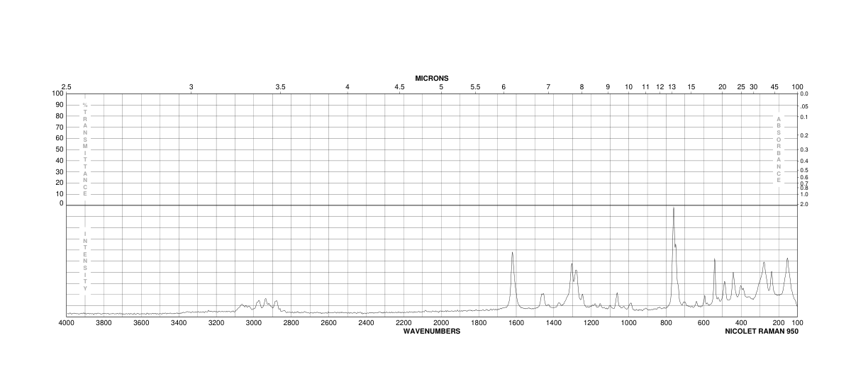The width and height of the screenshot is (868, 374).
Task: Click the 1000 wavenumber tick label
Action: click(x=628, y=323)
